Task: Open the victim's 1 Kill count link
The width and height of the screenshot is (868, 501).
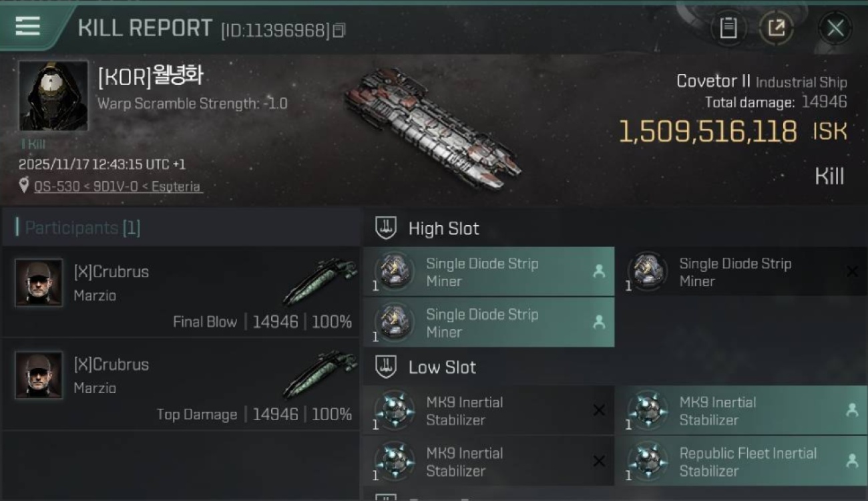Action: (x=33, y=144)
